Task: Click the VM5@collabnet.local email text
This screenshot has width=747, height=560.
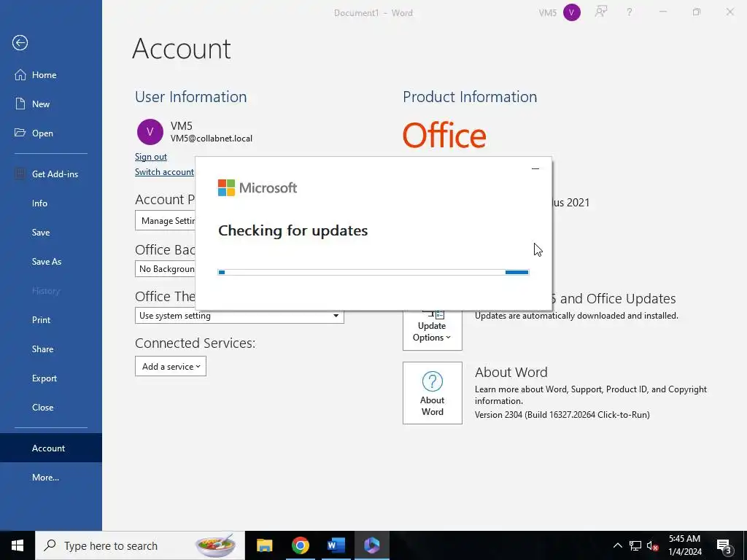Action: pyautogui.click(x=212, y=139)
